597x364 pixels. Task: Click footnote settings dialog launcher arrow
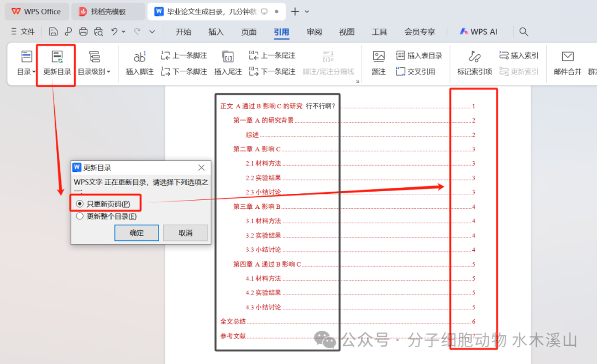(358, 81)
